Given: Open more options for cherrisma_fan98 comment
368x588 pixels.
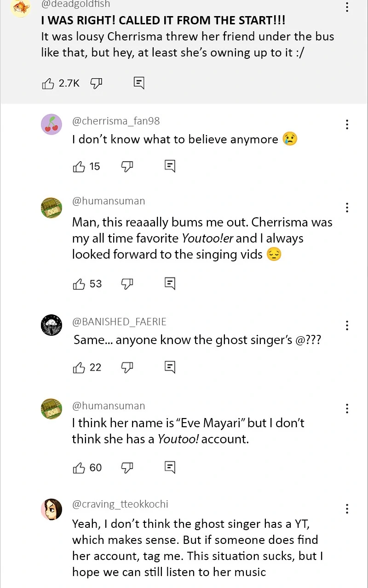Looking at the screenshot, I should tap(347, 124).
